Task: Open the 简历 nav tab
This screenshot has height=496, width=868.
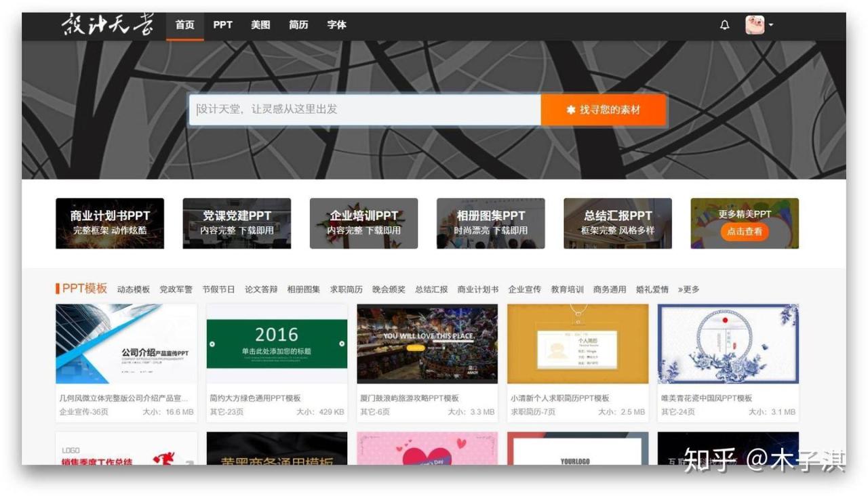Action: click(298, 25)
